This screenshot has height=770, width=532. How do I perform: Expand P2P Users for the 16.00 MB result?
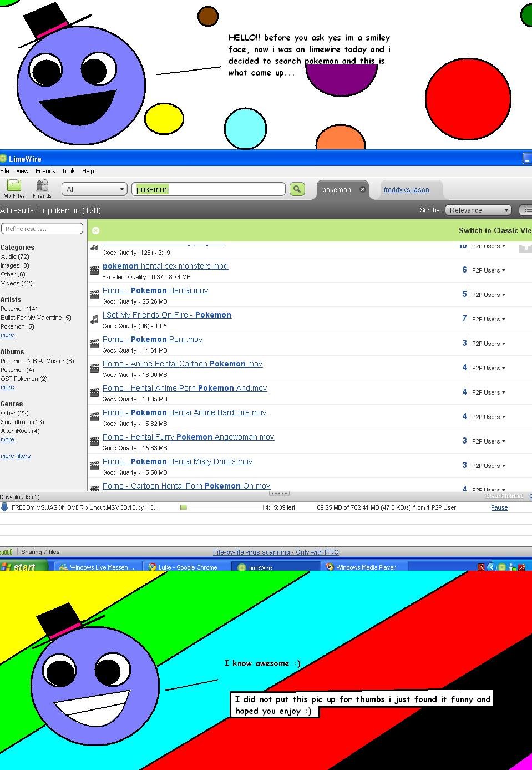488,368
